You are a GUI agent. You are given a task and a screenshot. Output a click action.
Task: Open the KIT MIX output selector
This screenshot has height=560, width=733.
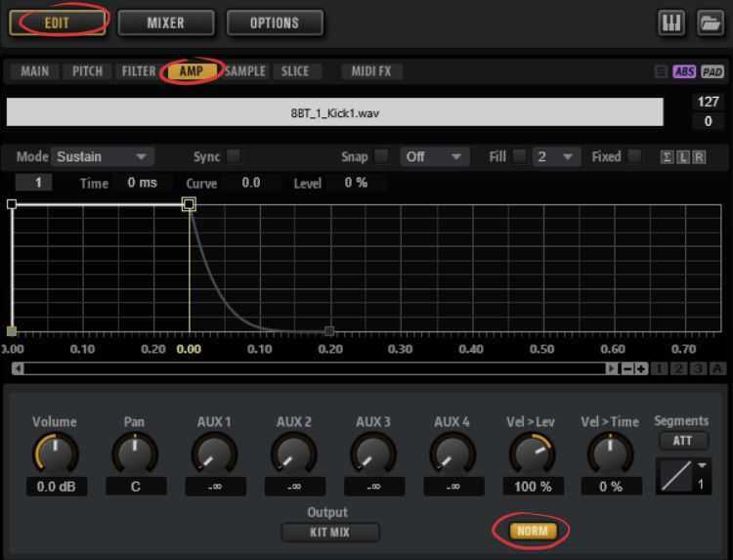coord(329,532)
